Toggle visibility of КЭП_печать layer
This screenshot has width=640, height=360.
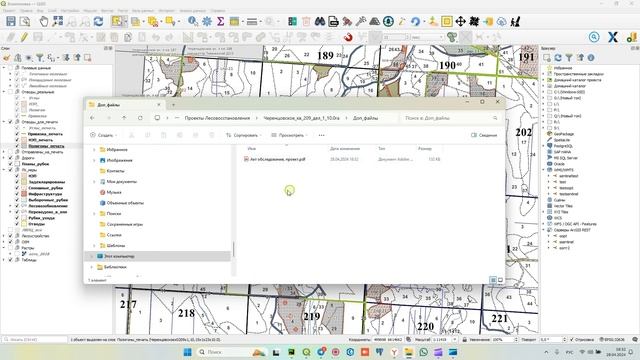pyautogui.click(x=17, y=140)
